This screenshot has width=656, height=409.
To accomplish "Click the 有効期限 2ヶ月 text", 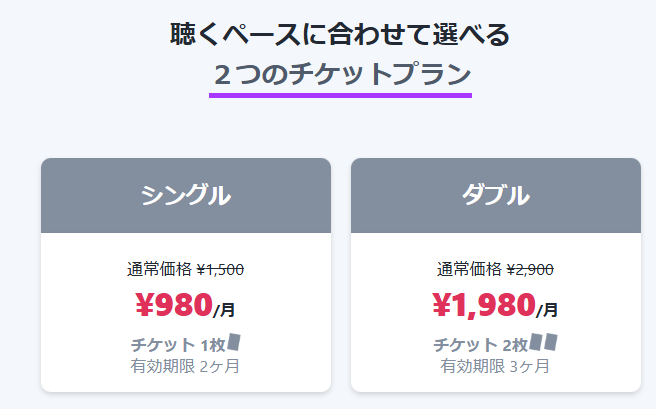I will point(185,366).
